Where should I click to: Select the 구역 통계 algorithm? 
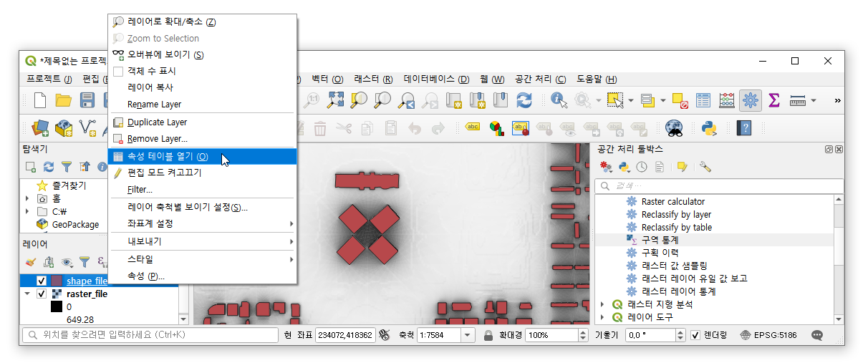coord(660,241)
